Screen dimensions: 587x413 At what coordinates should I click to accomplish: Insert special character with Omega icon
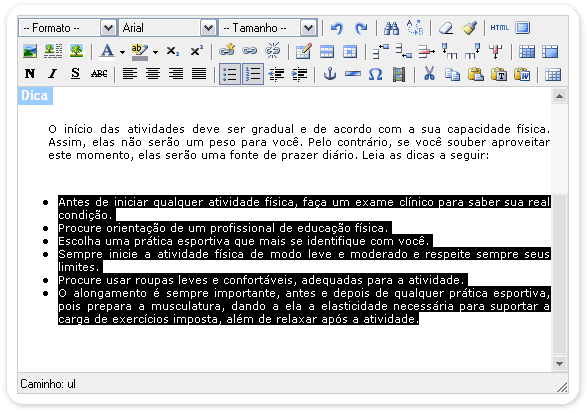click(375, 74)
